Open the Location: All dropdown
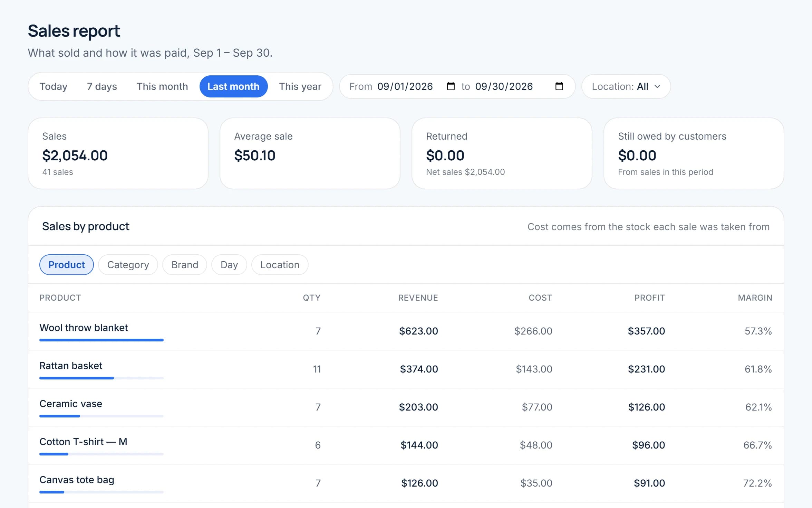This screenshot has width=812, height=508. [x=626, y=86]
